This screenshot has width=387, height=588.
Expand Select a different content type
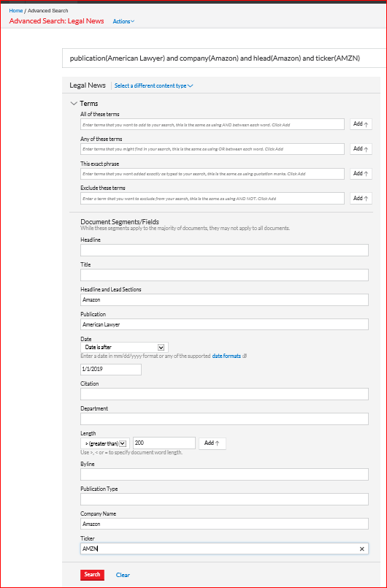pos(154,86)
